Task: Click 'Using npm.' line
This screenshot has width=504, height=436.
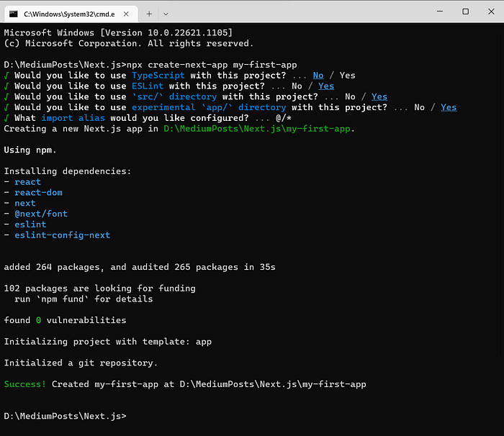Action: pos(30,150)
